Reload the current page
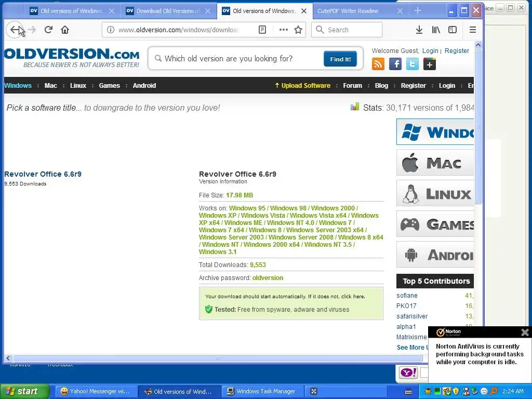This screenshot has width=532, height=399. [48, 30]
